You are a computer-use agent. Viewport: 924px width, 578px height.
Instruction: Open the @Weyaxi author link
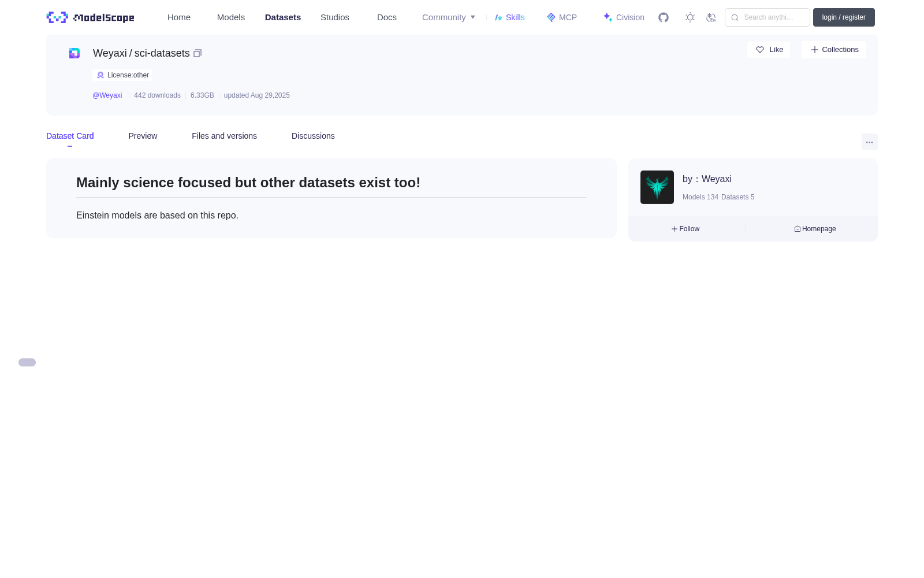(x=107, y=95)
